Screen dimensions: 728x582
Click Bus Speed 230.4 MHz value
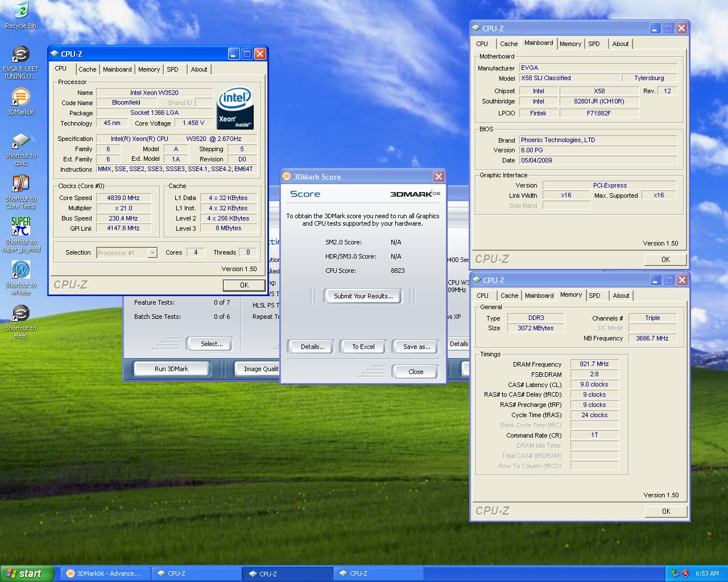(123, 218)
